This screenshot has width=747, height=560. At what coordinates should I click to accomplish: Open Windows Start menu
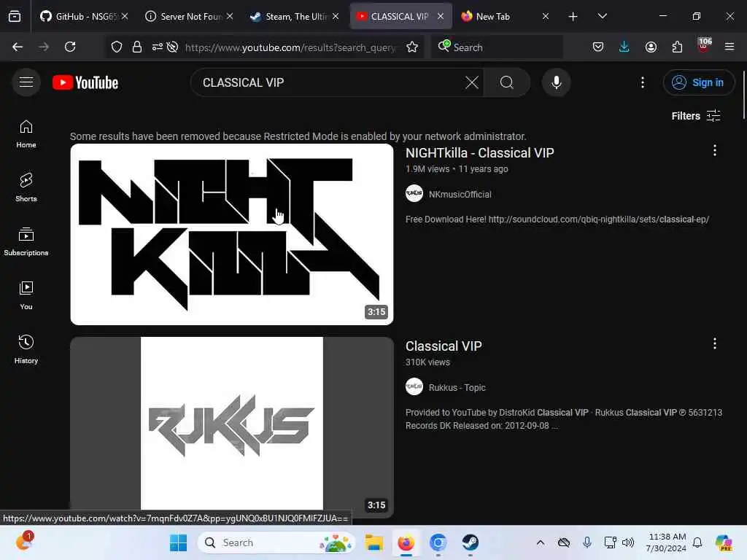pos(178,542)
